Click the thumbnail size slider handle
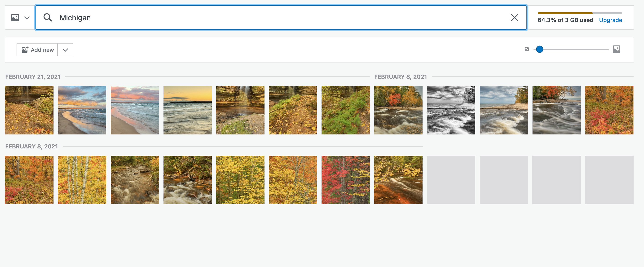 tap(539, 49)
